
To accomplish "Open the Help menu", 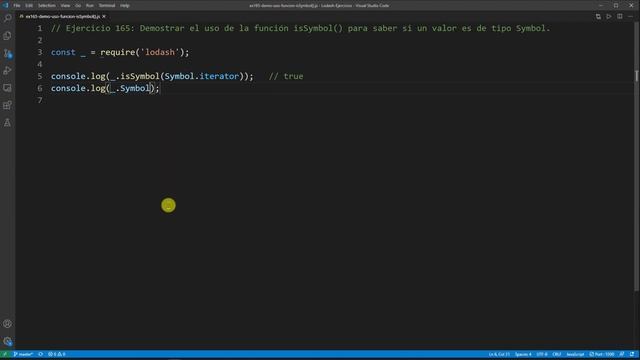I will [125, 6].
